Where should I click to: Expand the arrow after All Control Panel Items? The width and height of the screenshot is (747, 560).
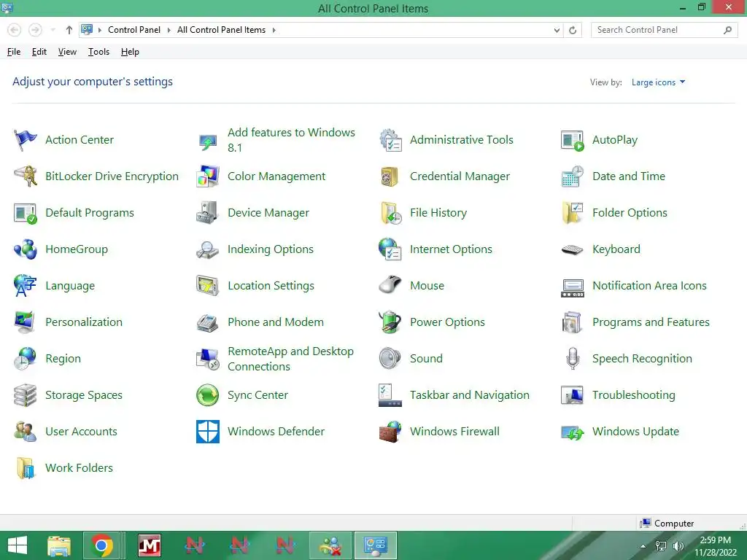coord(274,30)
